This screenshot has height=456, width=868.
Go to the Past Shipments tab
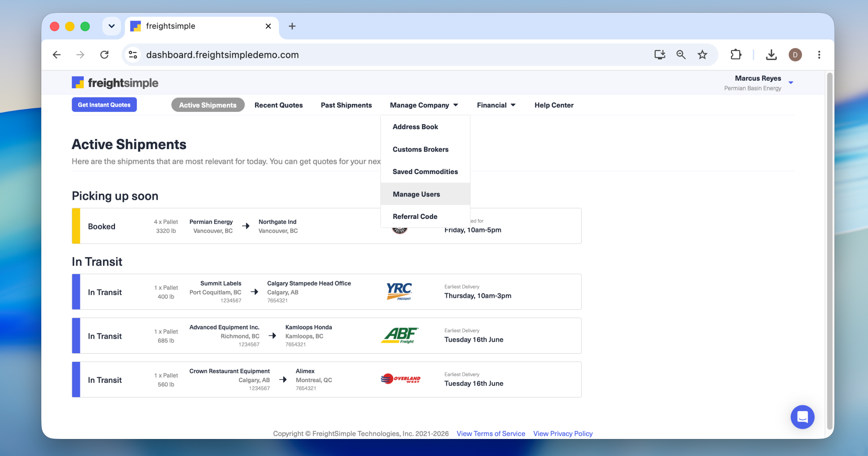(346, 105)
